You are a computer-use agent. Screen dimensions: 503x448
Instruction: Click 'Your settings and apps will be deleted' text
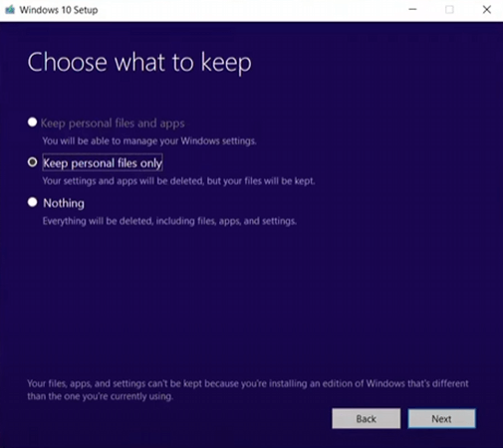click(178, 181)
